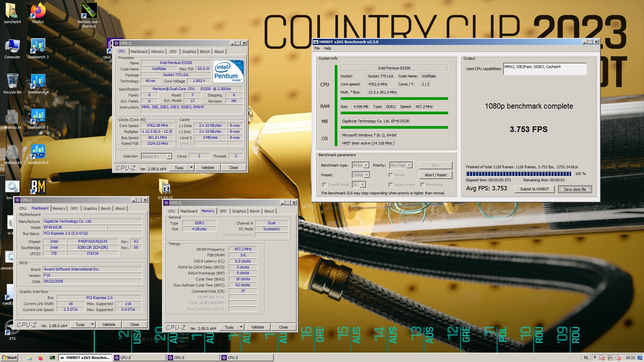Toggle the Pmode checkbox
644x362 pixels.
point(390,175)
